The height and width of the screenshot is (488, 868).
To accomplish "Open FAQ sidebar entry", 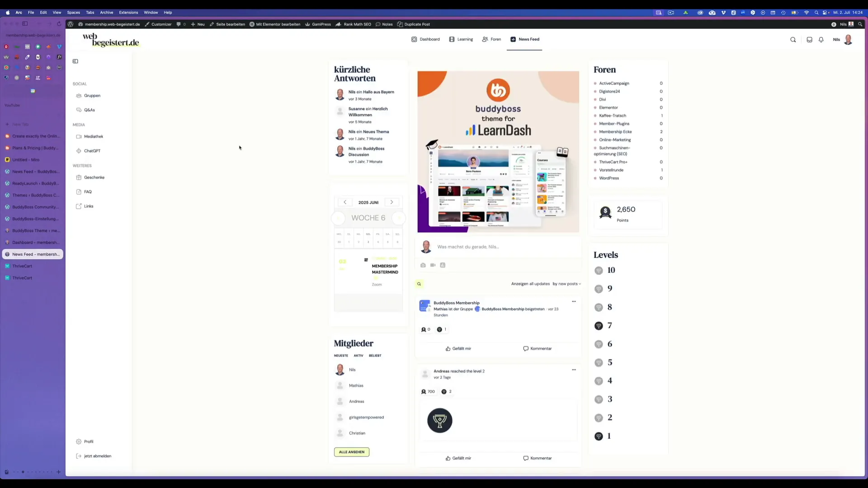I will tap(84, 192).
